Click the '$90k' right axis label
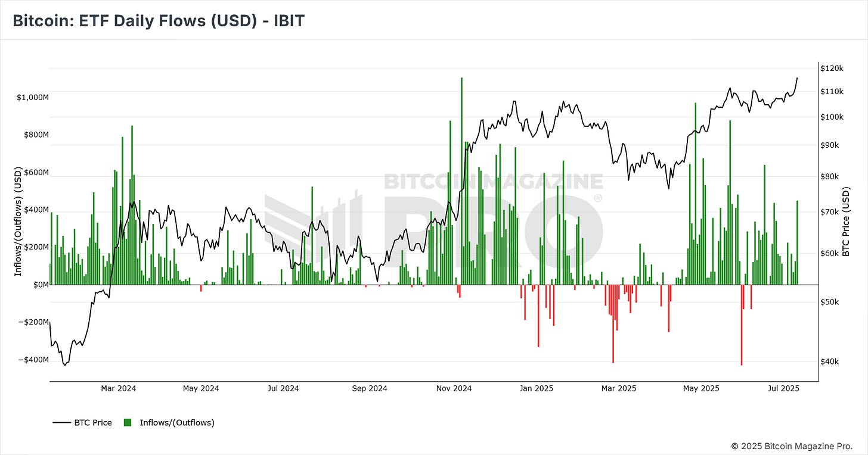Screen dimensions: 868x455 pyautogui.click(x=830, y=145)
